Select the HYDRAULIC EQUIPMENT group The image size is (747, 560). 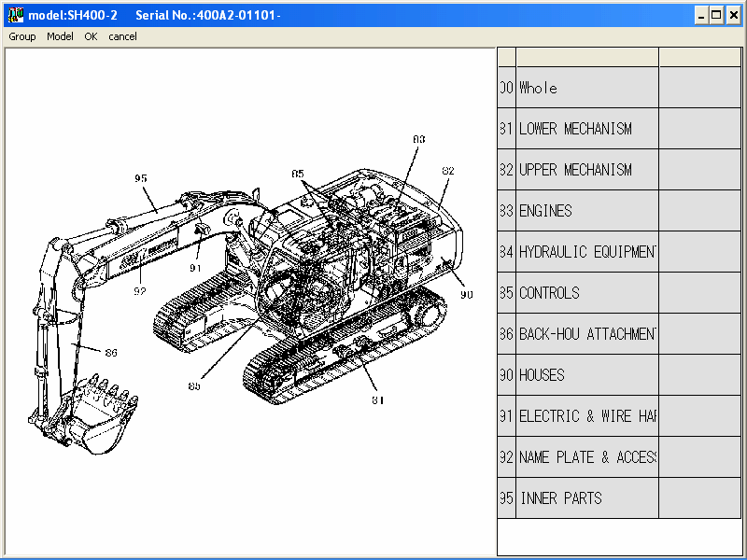[x=579, y=251]
